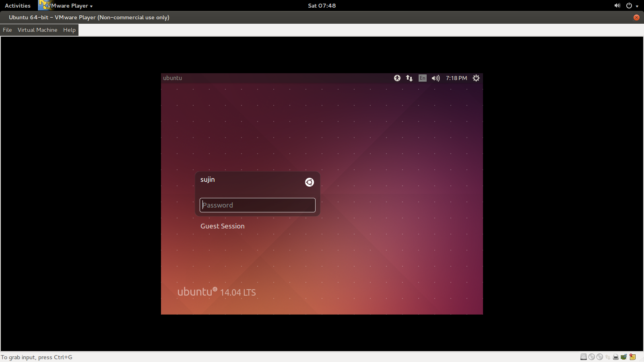Viewport: 644px width, 362px height.
Task: Open the gear shutdown menu on login screen
Action: [x=475, y=78]
